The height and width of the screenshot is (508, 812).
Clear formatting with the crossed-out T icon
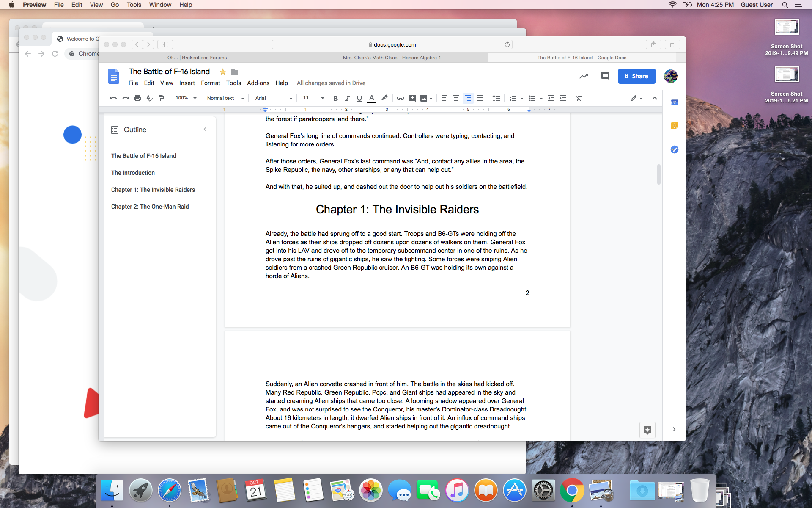579,98
